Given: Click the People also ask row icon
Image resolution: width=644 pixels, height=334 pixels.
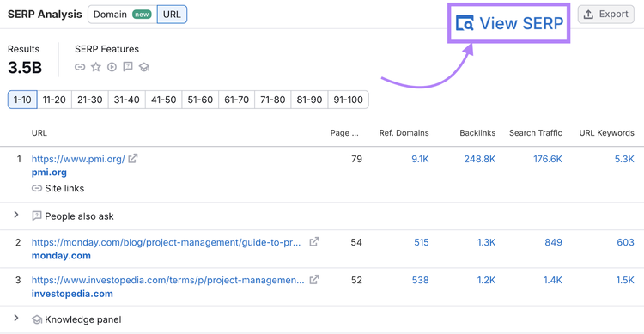Looking at the screenshot, I should pos(37,216).
